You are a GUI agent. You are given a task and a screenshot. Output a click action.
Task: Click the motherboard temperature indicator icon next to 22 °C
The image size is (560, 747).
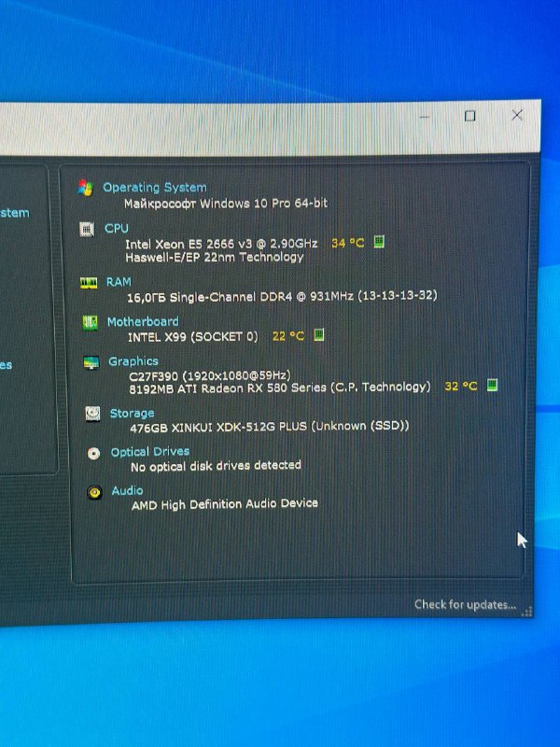point(319,335)
